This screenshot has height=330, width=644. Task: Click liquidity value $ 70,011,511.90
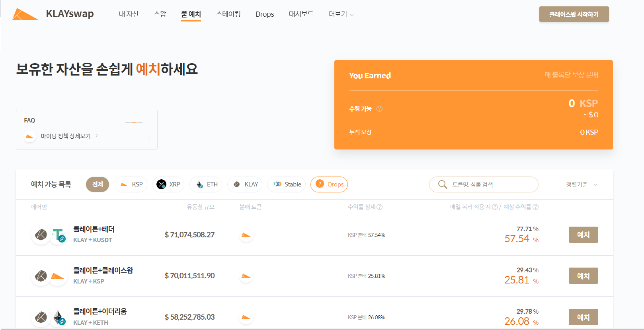[x=189, y=276]
